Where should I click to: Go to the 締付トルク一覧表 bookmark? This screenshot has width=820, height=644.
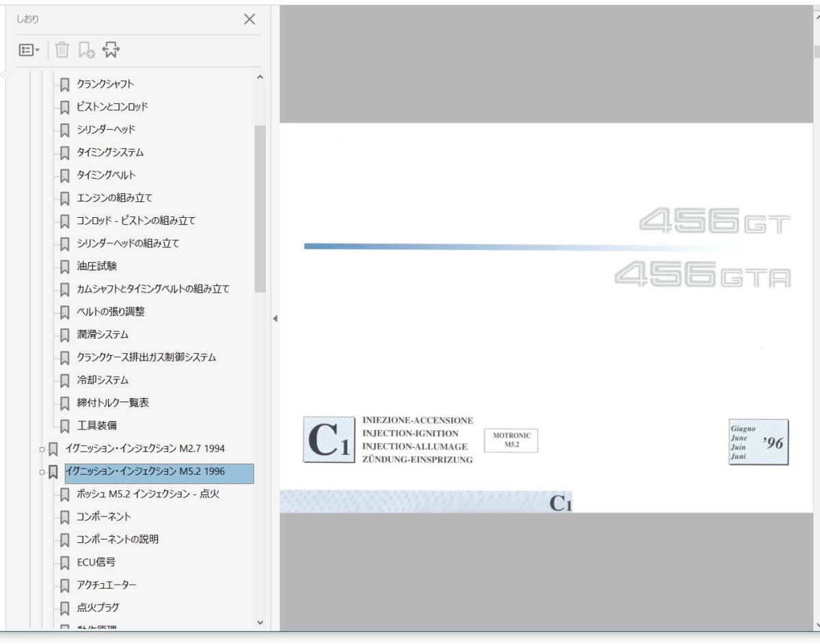[113, 403]
